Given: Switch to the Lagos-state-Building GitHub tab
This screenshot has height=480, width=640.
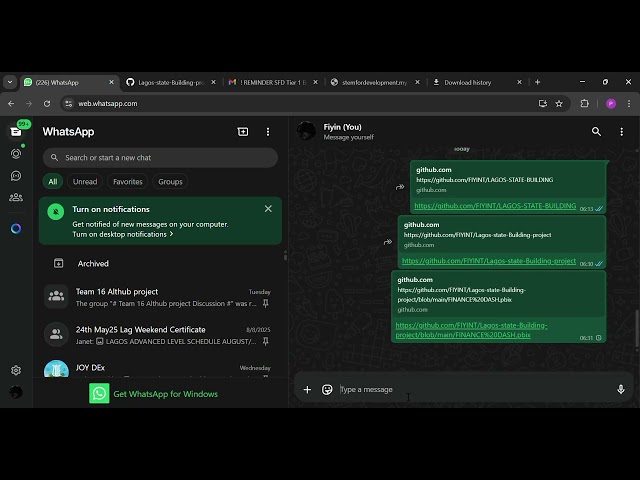Looking at the screenshot, I should 171,82.
